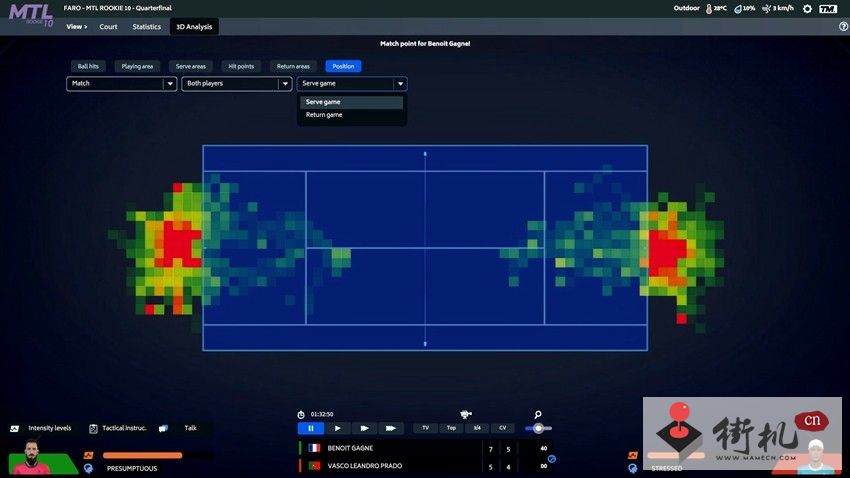
Task: Click the mood icon beside PRESUMPTUOUS
Action: (88, 468)
